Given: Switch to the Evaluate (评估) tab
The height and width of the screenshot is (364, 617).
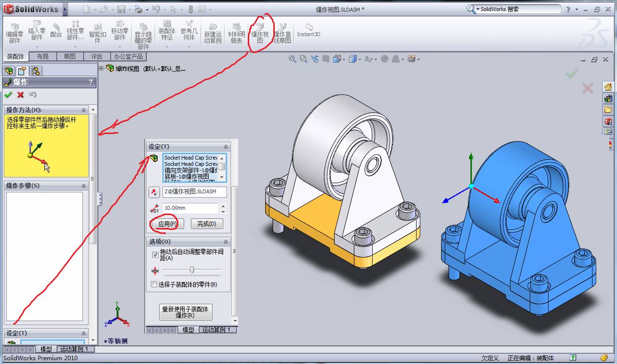Looking at the screenshot, I should pos(97,56).
